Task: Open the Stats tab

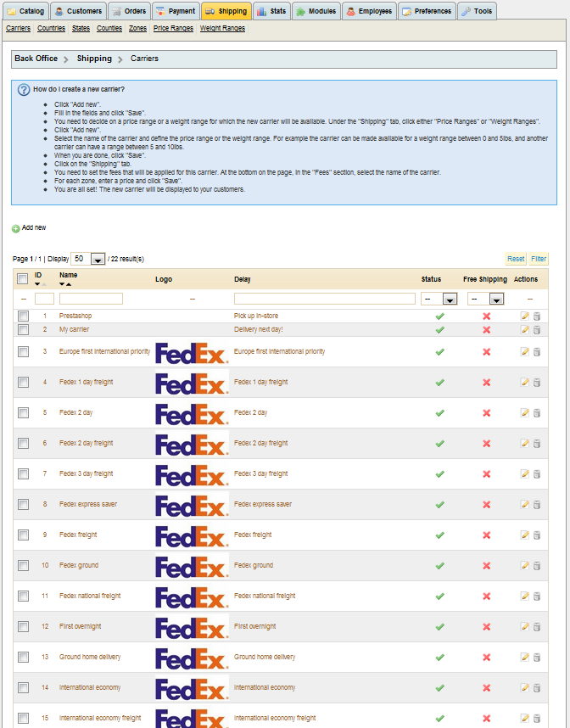Action: 272,11
